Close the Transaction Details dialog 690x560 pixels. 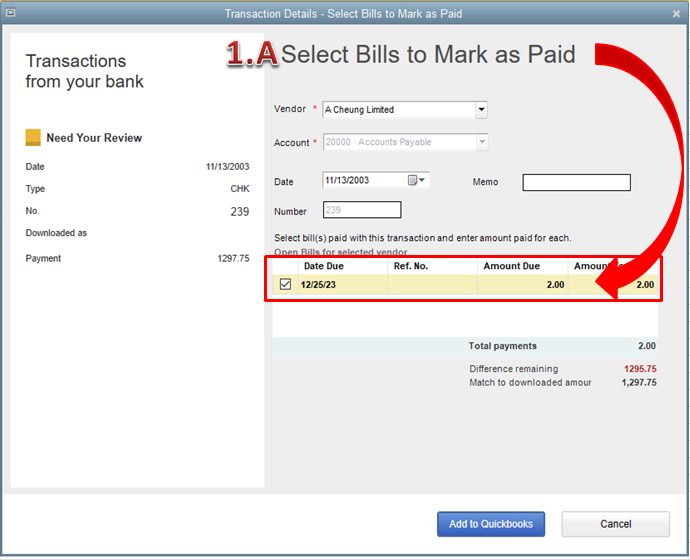click(676, 14)
